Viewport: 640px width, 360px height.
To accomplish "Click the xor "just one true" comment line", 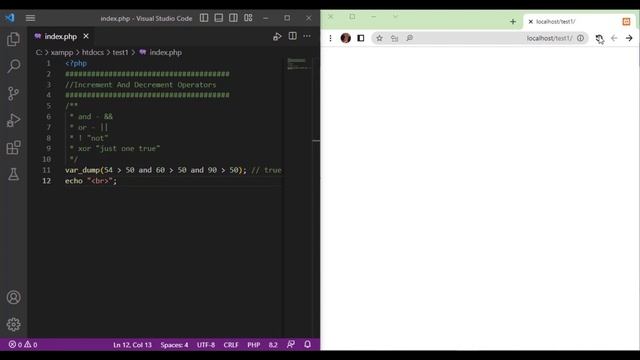I will 115,149.
